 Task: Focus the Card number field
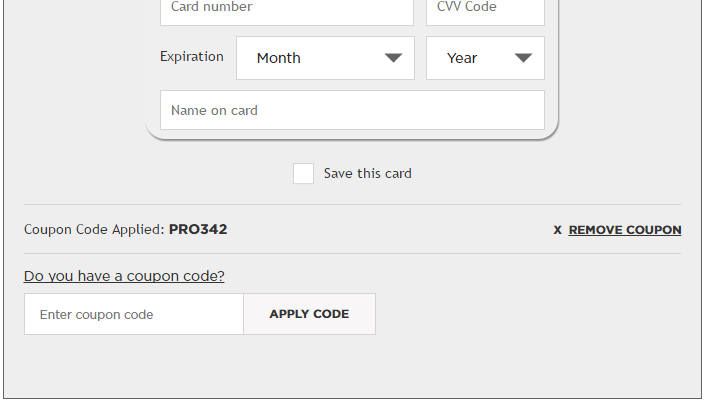coord(287,9)
